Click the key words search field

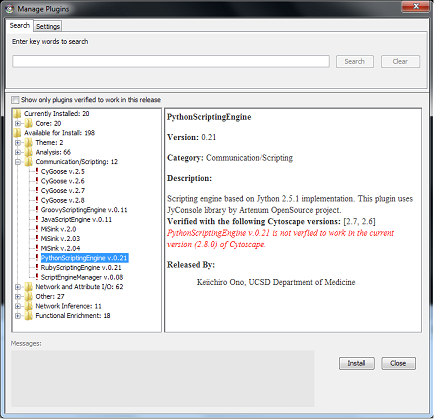point(171,61)
